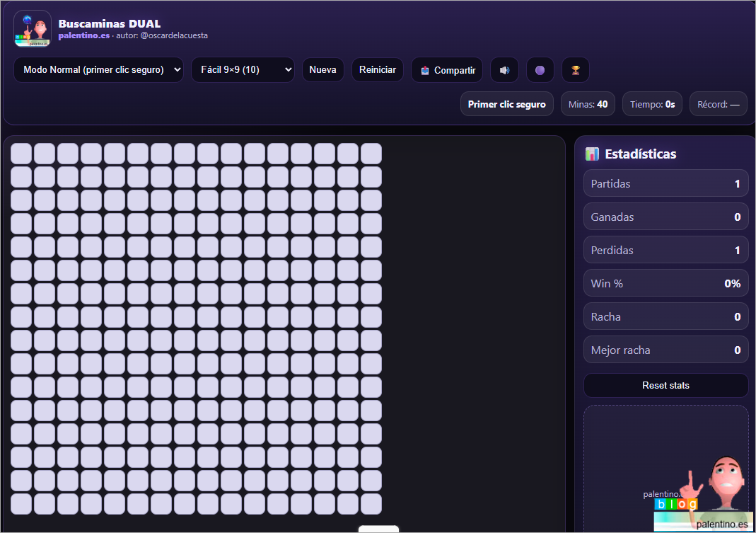Click the Estadísticas bar chart icon
Screen dimensions: 756x533
click(592, 154)
